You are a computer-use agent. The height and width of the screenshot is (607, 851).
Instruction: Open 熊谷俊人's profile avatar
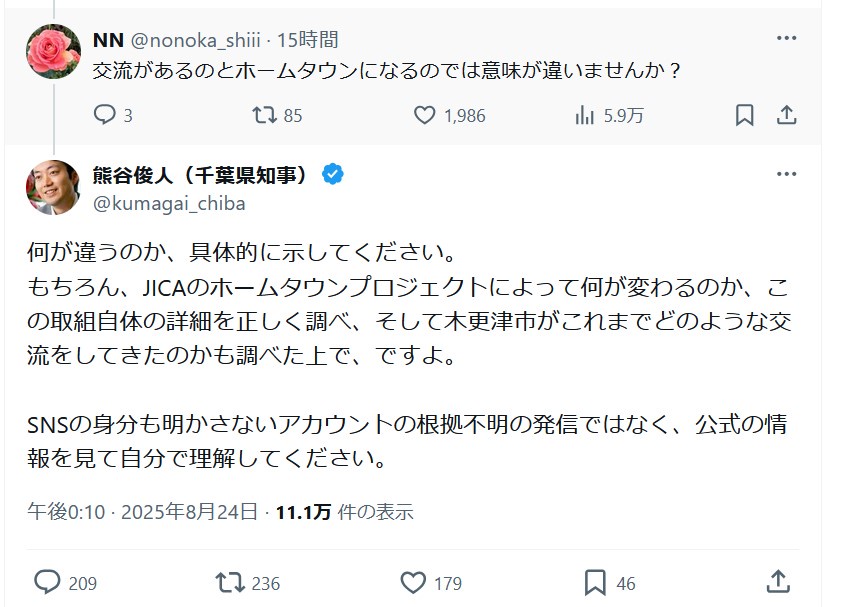53,187
